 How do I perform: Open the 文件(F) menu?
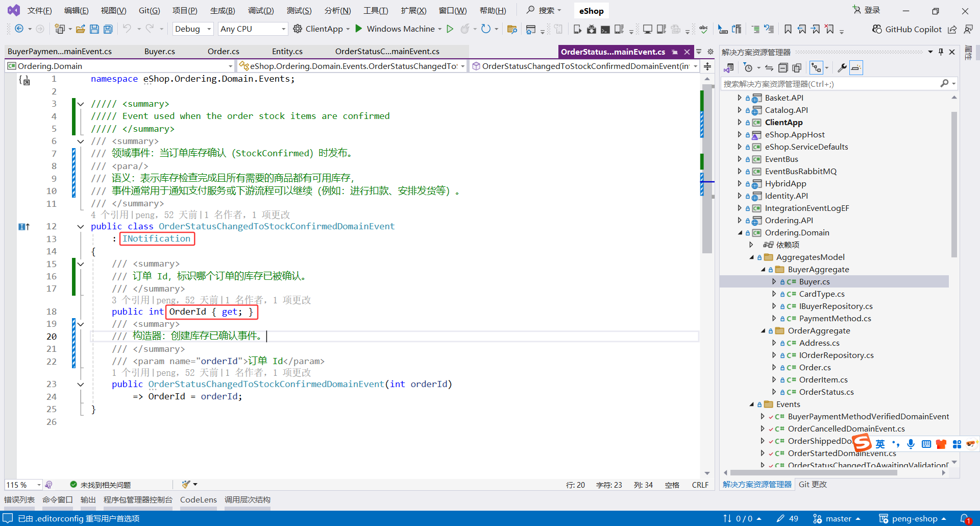click(x=39, y=10)
